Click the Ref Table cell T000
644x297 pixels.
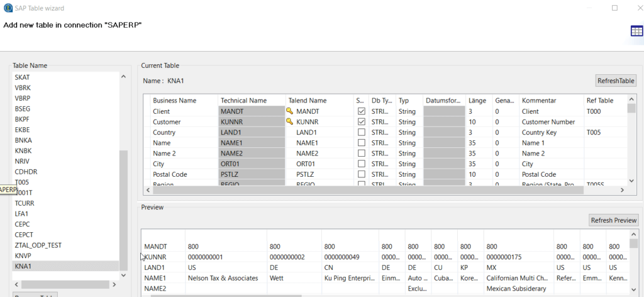[594, 111]
